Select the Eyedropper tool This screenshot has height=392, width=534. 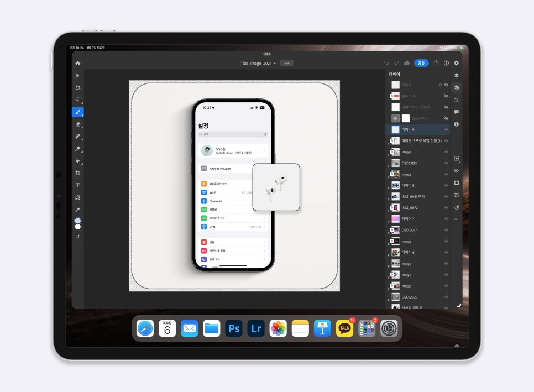pyautogui.click(x=77, y=210)
